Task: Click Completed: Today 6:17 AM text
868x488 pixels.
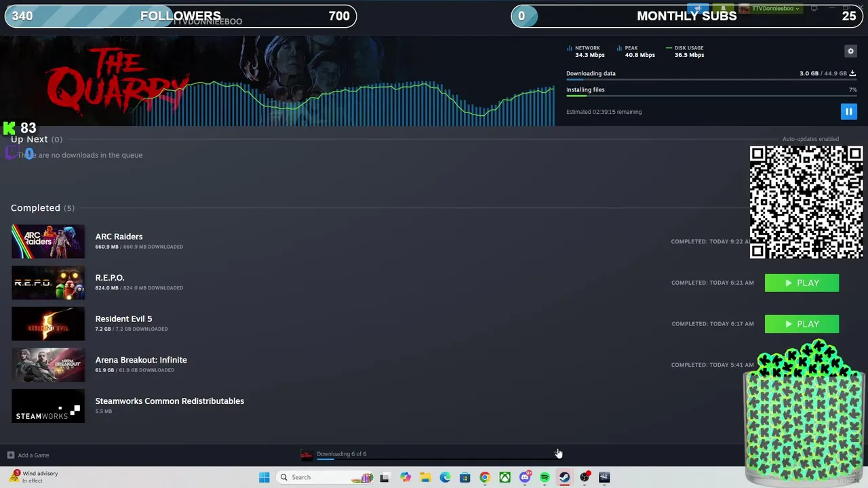Action: tap(712, 324)
